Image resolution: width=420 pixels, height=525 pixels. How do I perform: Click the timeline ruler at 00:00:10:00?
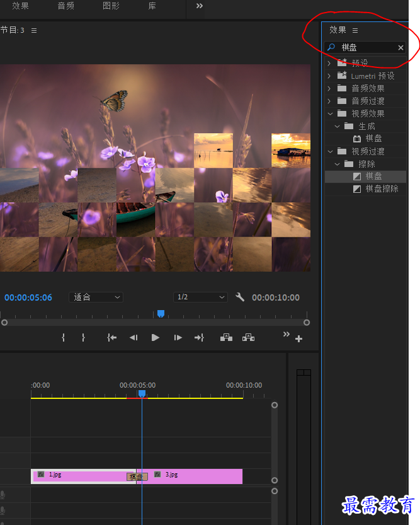point(244,385)
